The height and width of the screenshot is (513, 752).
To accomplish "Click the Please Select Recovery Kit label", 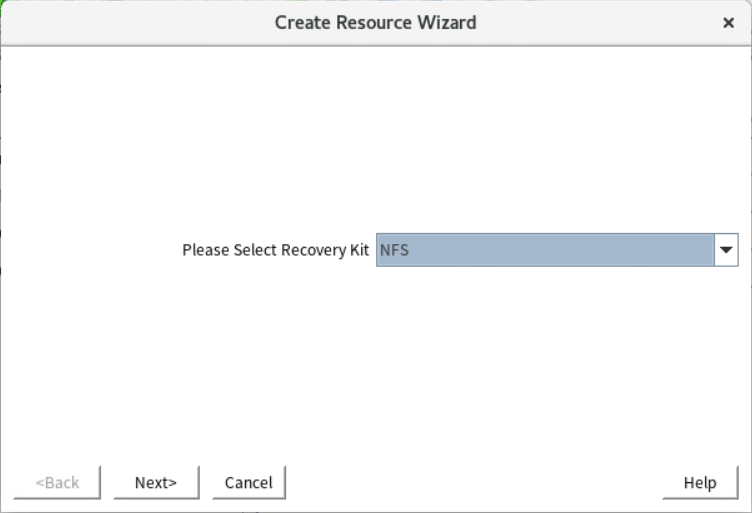I will [276, 250].
